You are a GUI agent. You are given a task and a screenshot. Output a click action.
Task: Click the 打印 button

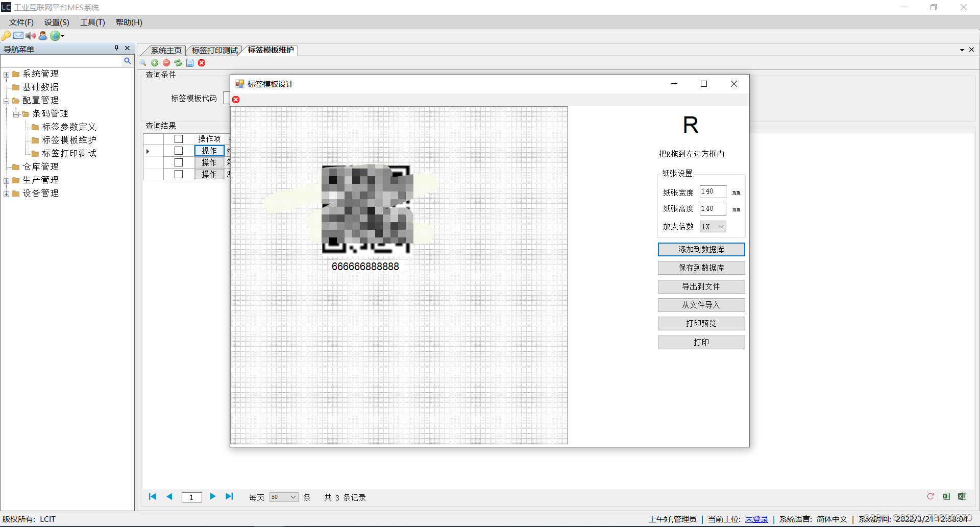[x=701, y=342]
